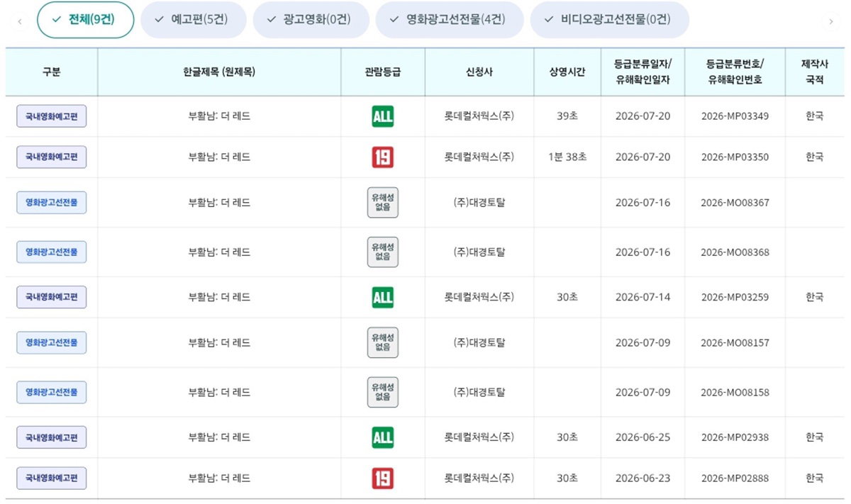The width and height of the screenshot is (851, 504).
Task: Open the title 부활남: 더 레드 in first row
Action: [x=219, y=116]
